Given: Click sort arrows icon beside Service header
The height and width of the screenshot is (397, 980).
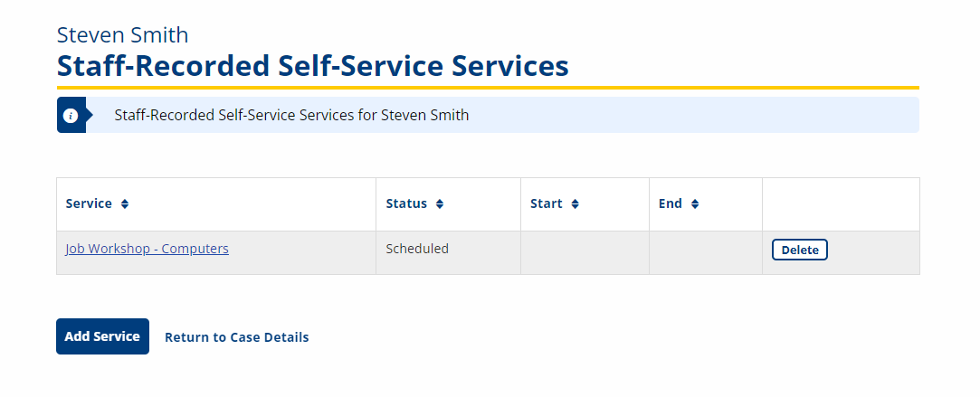Looking at the screenshot, I should pos(124,204).
